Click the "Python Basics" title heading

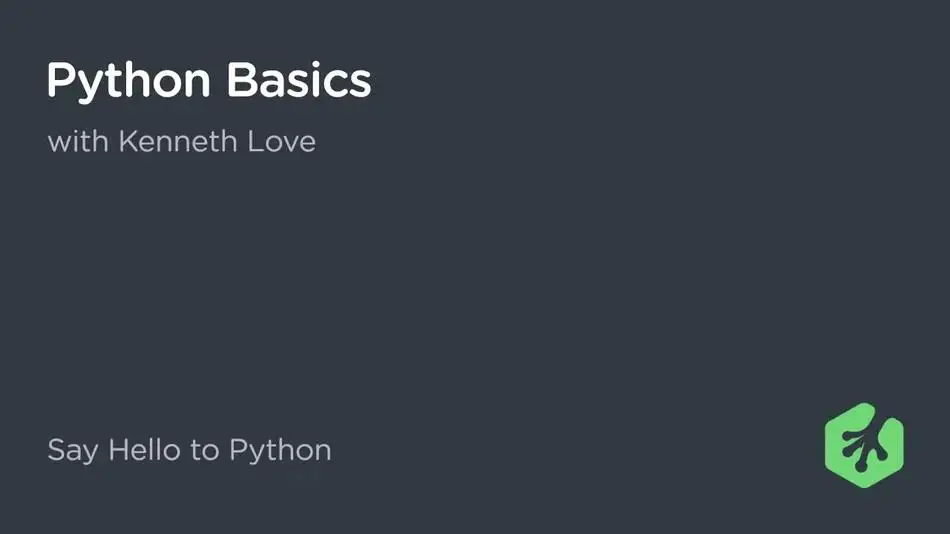point(209,81)
